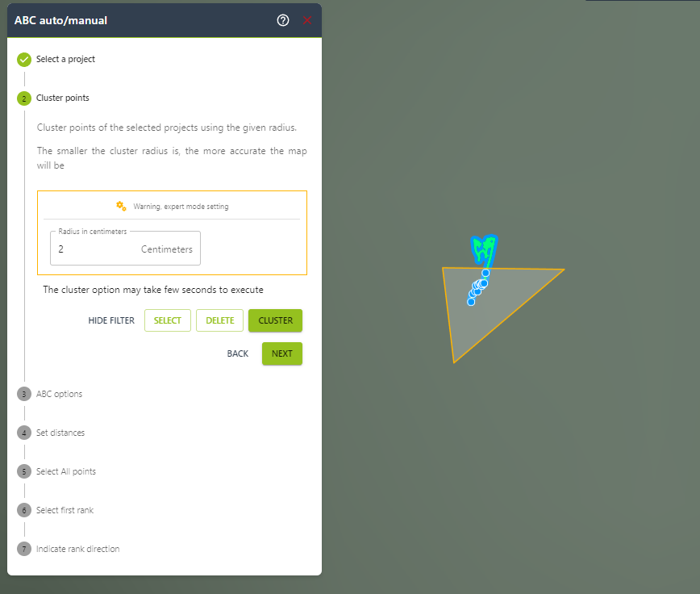Close the ABC auto/manual panel
The width and height of the screenshot is (700, 594).
307,20
